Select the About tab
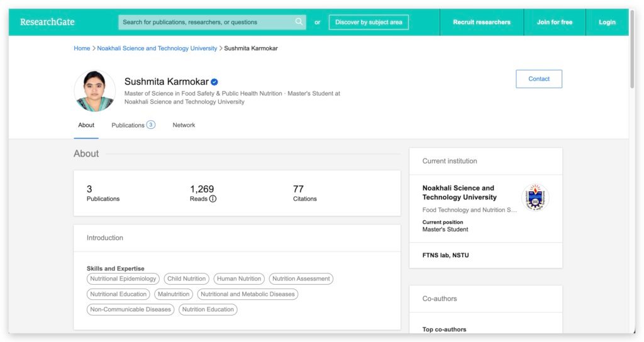Image resolution: width=644 pixels, height=342 pixels. (x=86, y=125)
